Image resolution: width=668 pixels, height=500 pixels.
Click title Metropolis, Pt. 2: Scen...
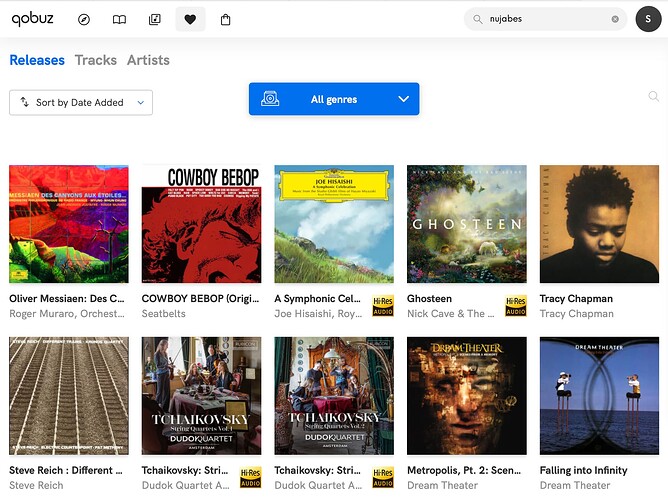click(x=464, y=470)
